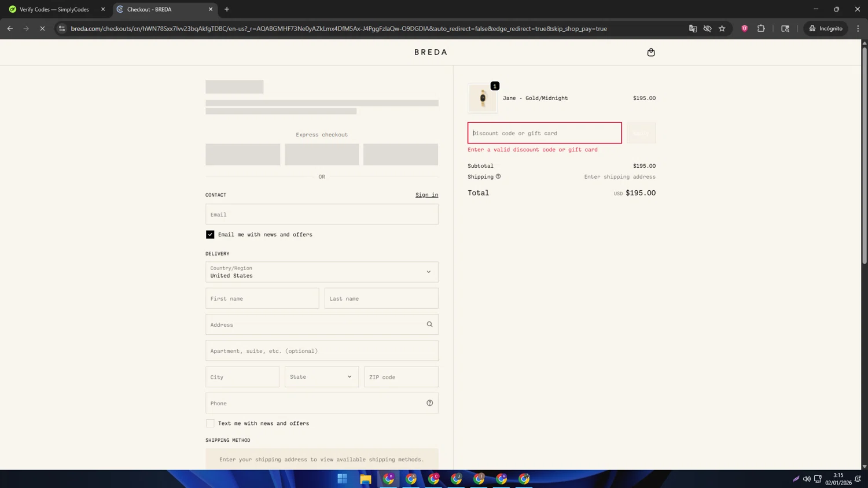The height and width of the screenshot is (488, 868).
Task: Open the taskbar clock and date
Action: (838, 479)
